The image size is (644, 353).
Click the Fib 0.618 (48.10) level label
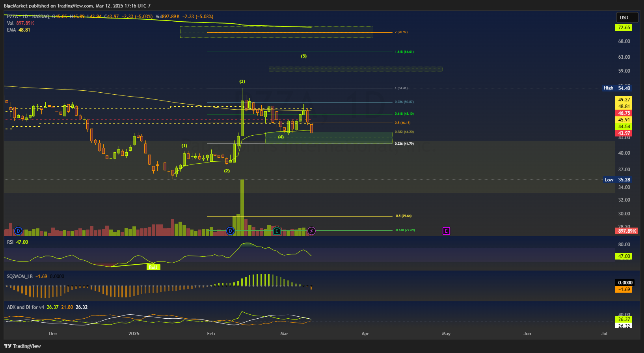[x=404, y=114]
